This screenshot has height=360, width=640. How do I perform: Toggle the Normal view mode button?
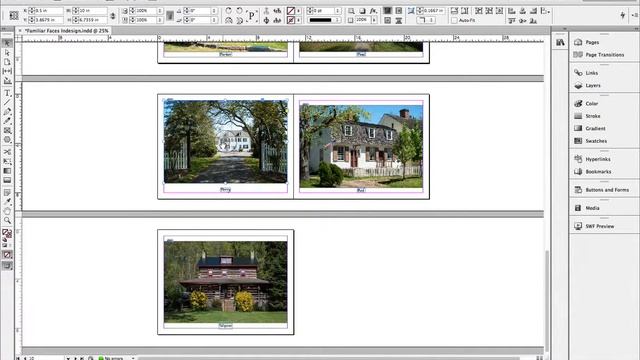(7, 265)
